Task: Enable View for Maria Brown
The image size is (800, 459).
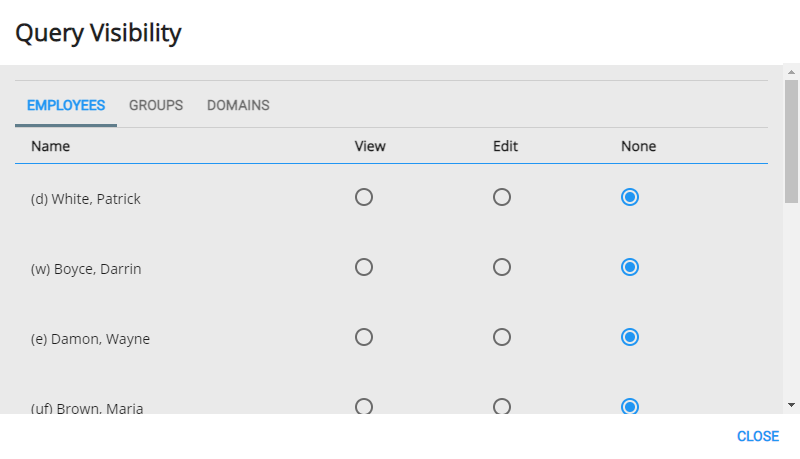Action: 364,406
